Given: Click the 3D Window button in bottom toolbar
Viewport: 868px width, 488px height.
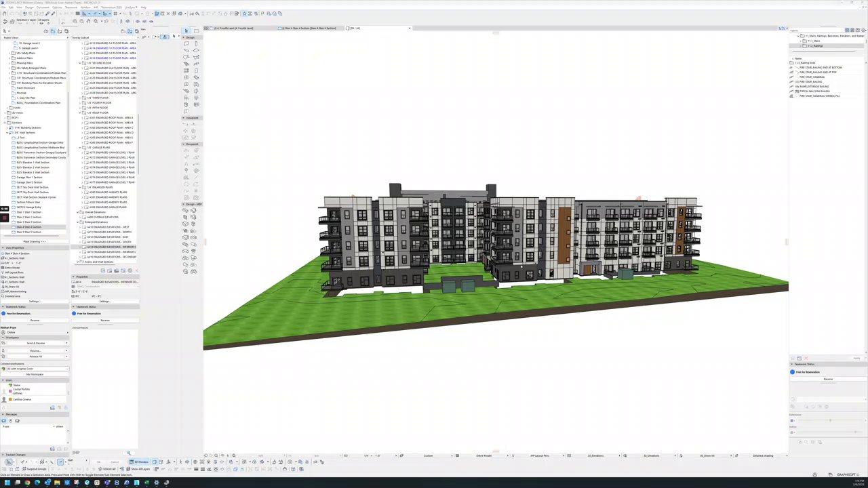Looking at the screenshot, I should (x=140, y=462).
